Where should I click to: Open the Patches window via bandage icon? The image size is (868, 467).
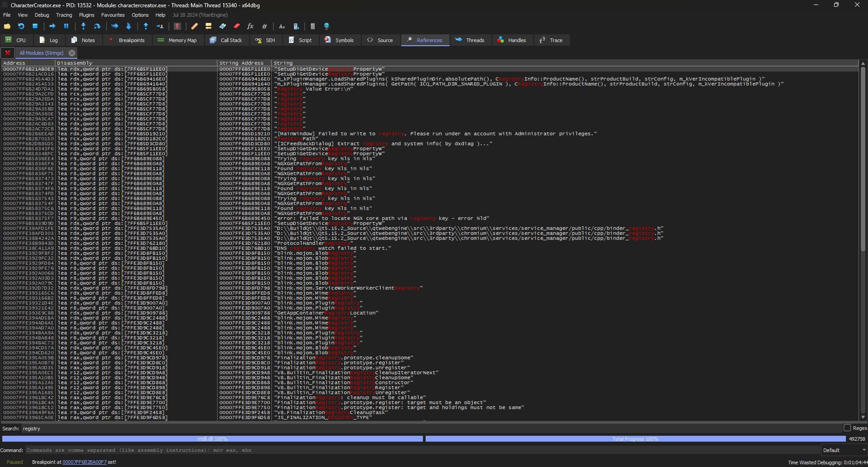[x=194, y=26]
